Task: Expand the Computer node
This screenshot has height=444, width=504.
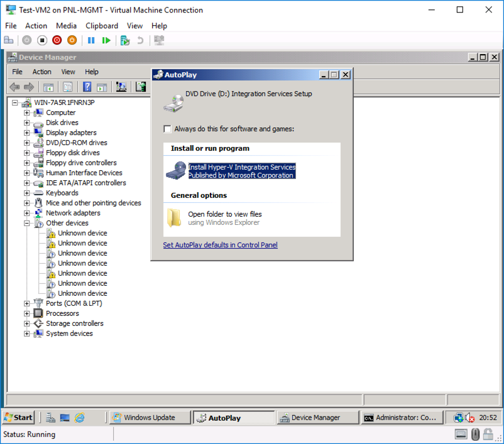Action: 26,113
